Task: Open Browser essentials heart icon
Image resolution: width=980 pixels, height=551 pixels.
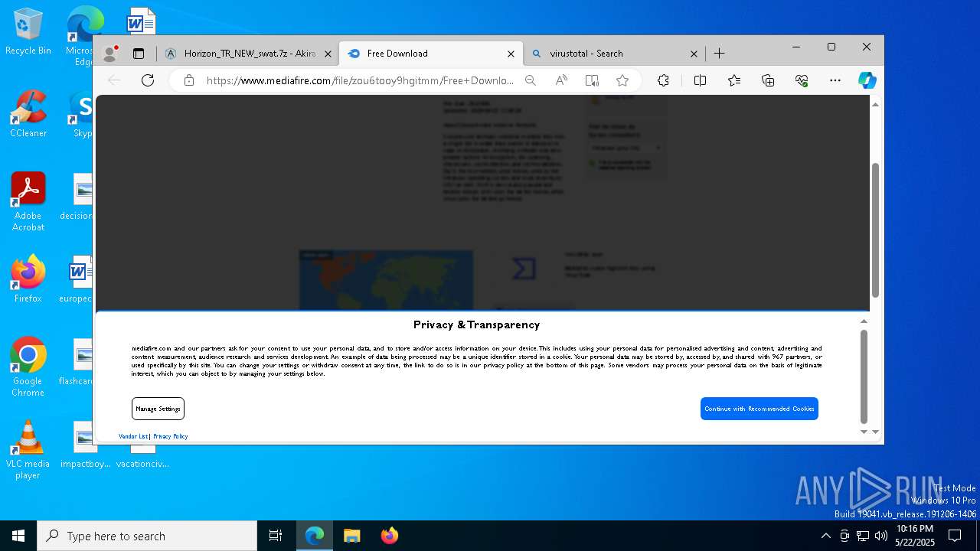Action: tap(802, 80)
